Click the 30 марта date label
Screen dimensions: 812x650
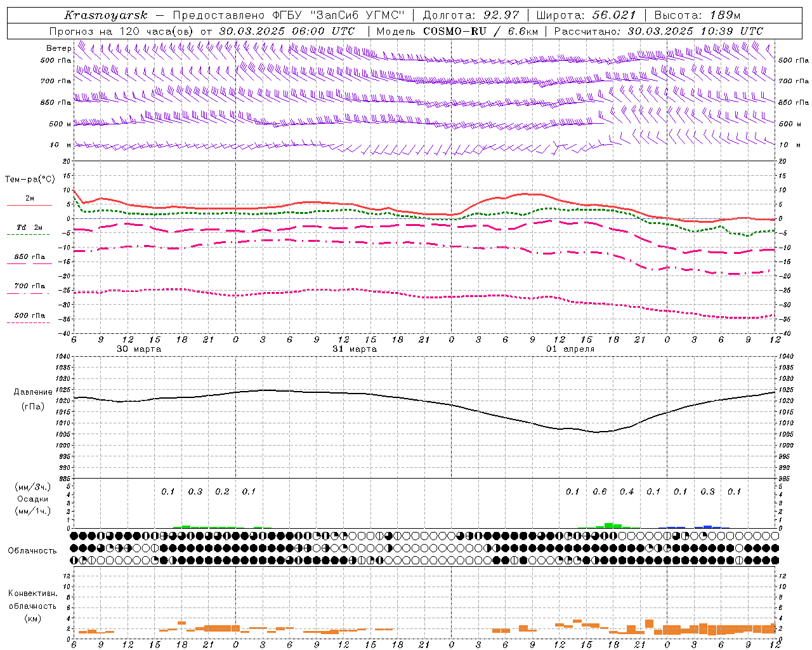pos(139,349)
